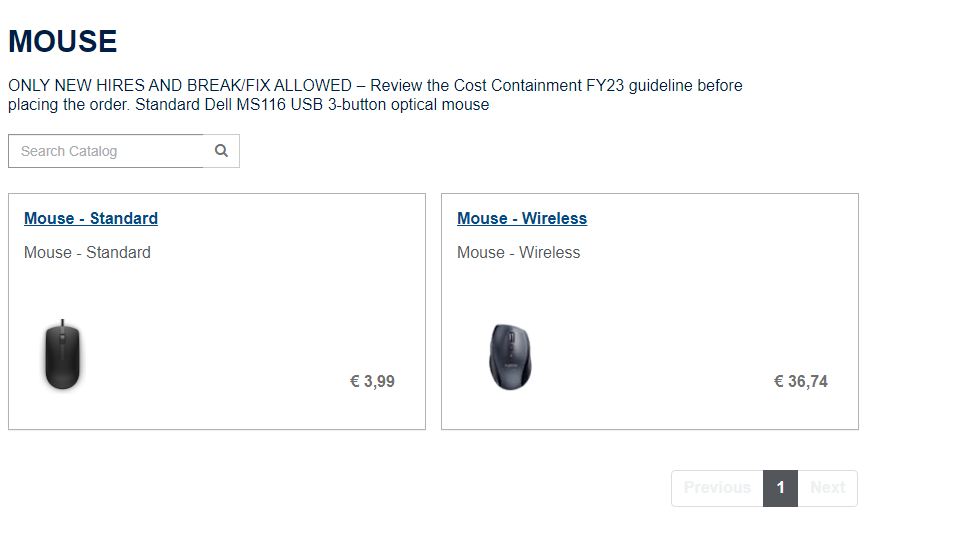Screen dimensions: 966x536
Task: Click the MOUSE page heading
Action: [63, 42]
